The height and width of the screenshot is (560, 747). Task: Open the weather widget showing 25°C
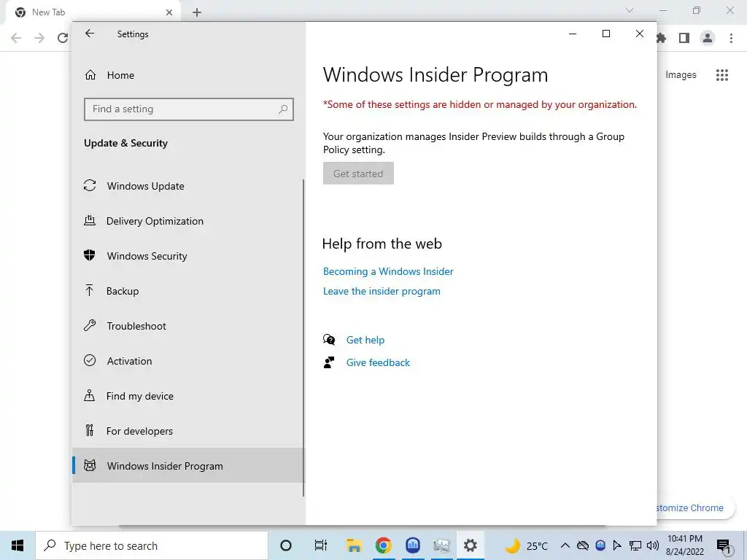coord(527,545)
